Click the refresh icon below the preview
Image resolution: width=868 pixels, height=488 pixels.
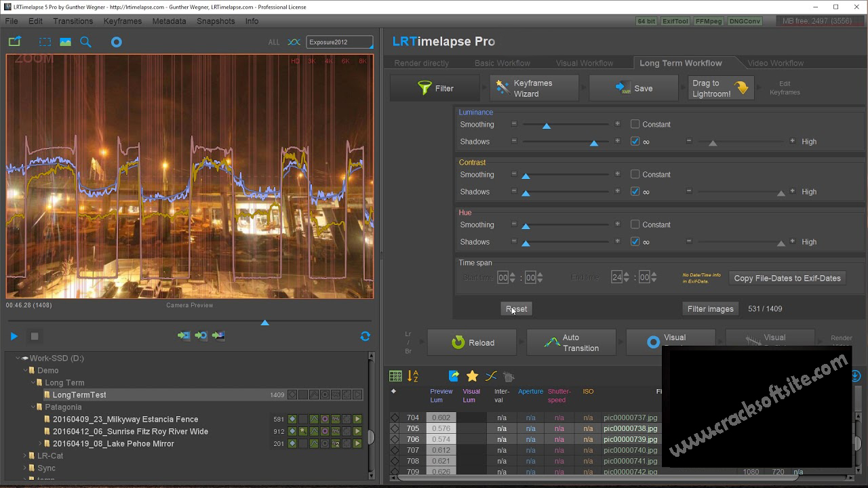365,335
